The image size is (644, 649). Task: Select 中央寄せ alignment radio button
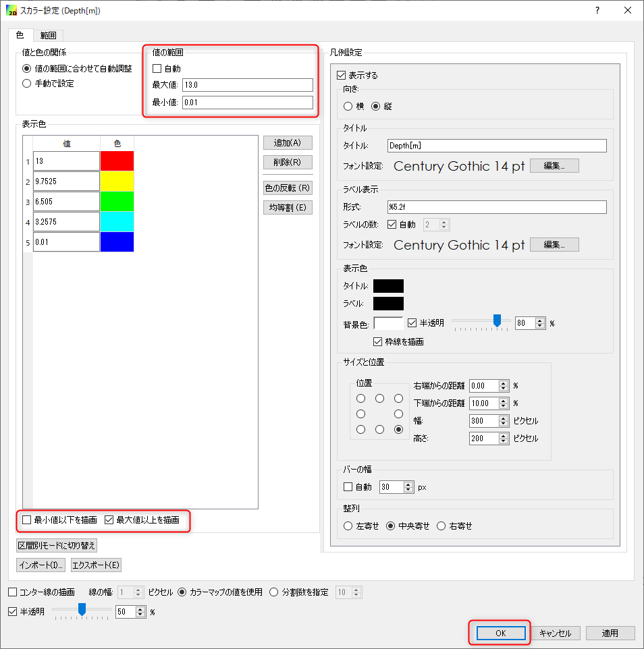click(x=390, y=526)
